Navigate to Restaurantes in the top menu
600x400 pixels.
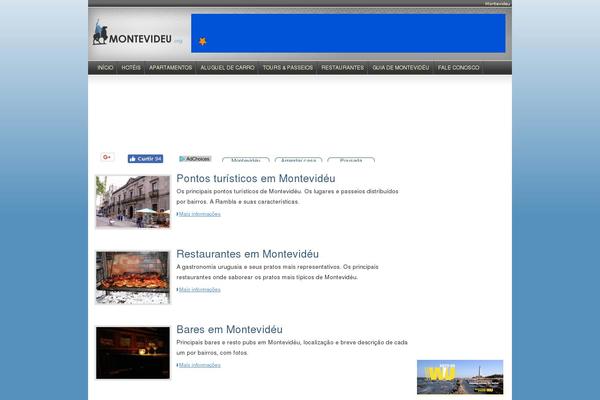[x=342, y=68]
